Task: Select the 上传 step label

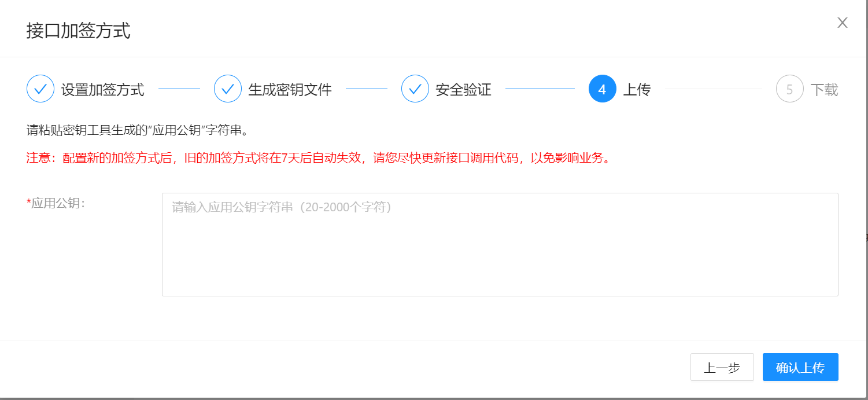Action: [x=637, y=90]
